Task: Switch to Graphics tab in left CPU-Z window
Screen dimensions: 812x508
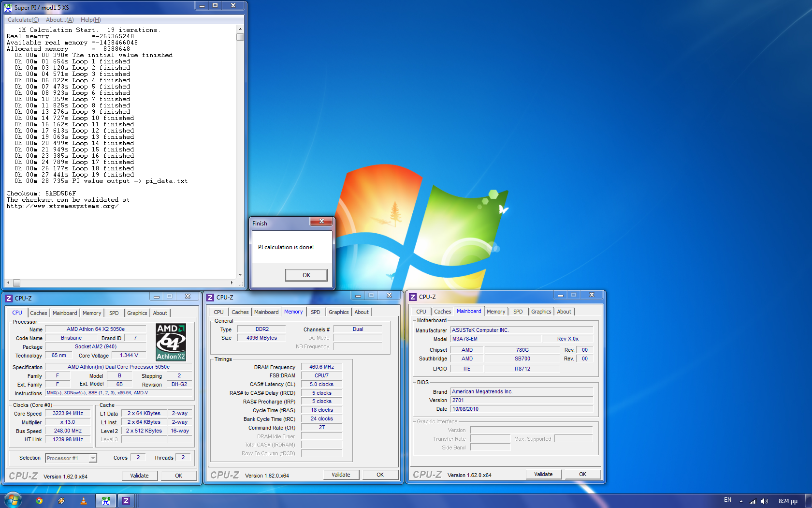Action: coord(137,313)
